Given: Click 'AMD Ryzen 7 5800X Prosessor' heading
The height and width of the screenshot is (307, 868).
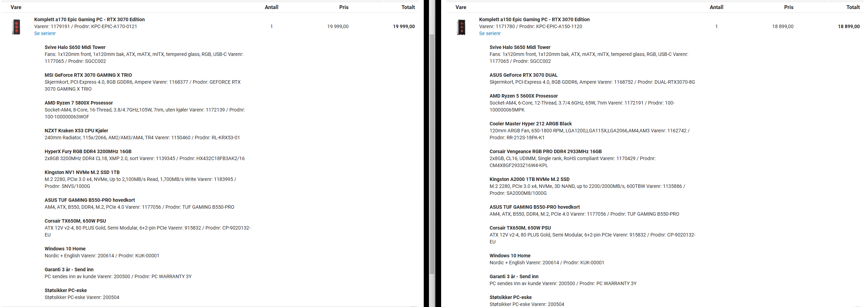Looking at the screenshot, I should click(x=79, y=103).
